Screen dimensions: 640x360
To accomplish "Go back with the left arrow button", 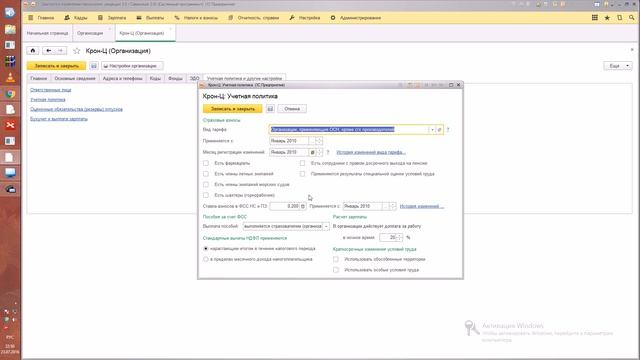I will pos(49,51).
